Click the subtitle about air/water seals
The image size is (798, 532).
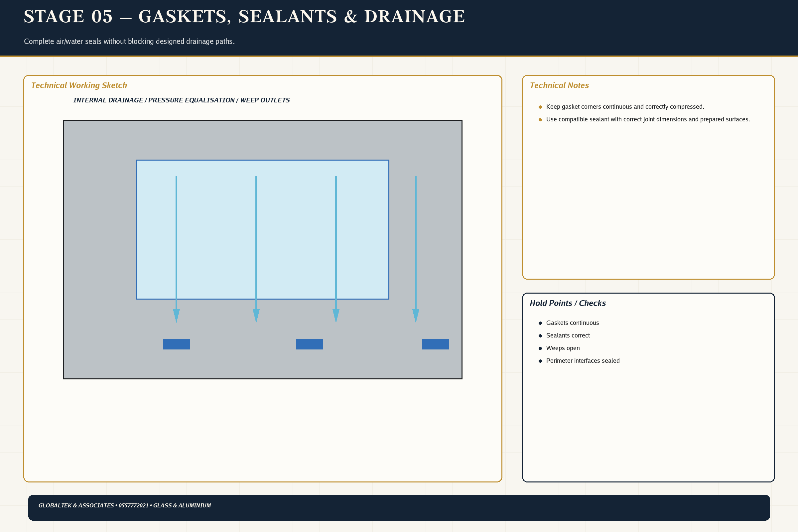click(129, 41)
